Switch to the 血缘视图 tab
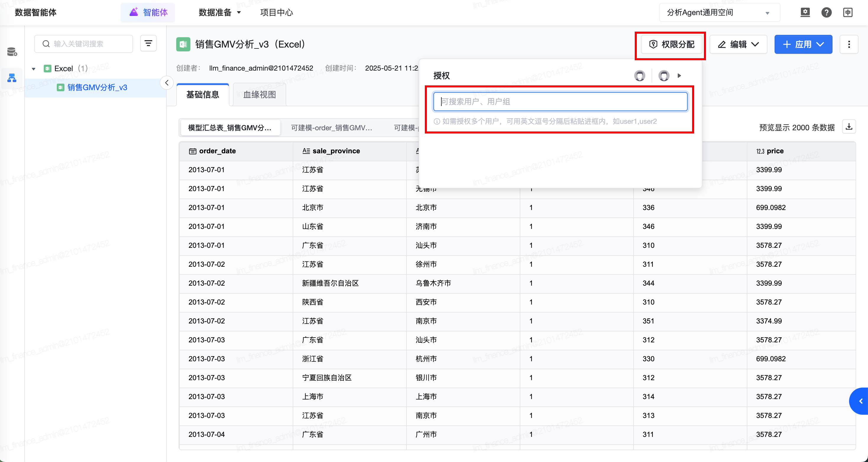Screen dimensions: 868x462 point(260,95)
